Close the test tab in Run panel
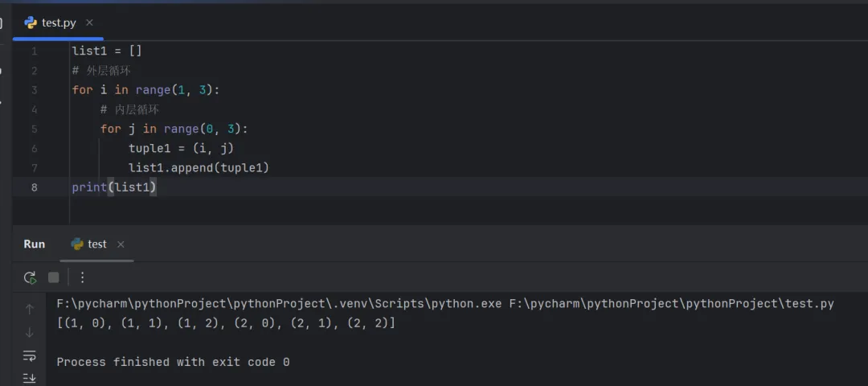Screen dimensions: 868x386 (121, 244)
